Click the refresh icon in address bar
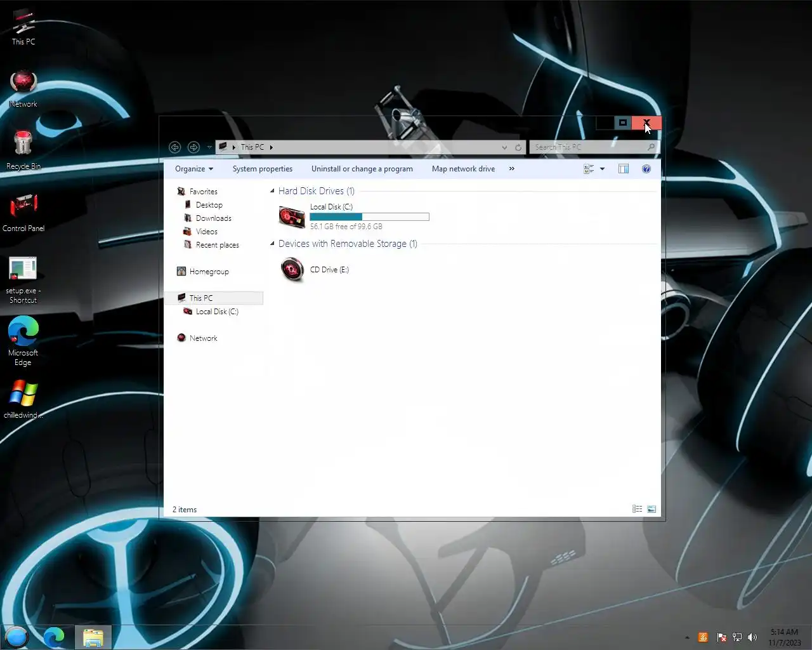Image resolution: width=812 pixels, height=650 pixels. (x=518, y=147)
